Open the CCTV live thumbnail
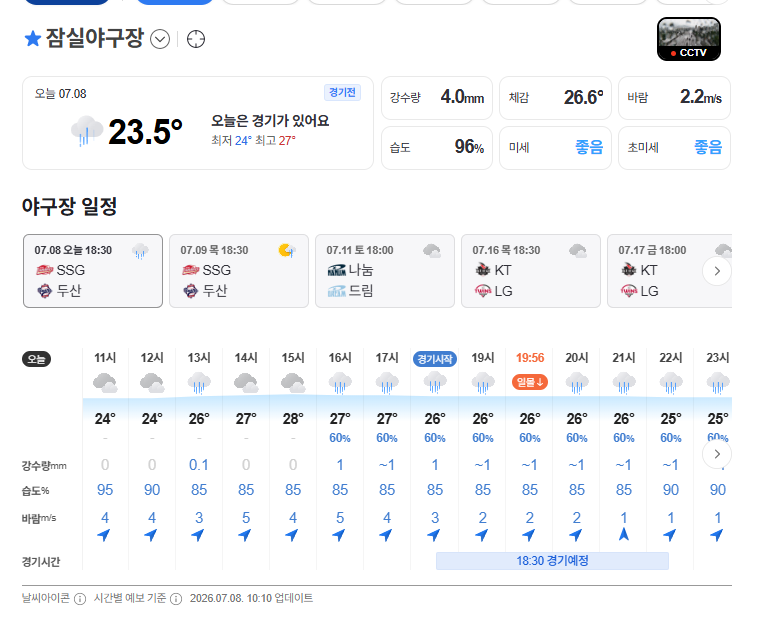This screenshot has width=759, height=625. coord(688,39)
